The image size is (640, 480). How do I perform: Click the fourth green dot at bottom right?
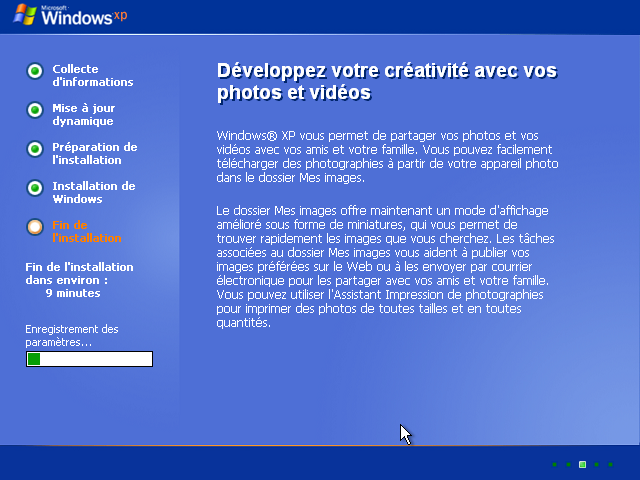click(596, 465)
